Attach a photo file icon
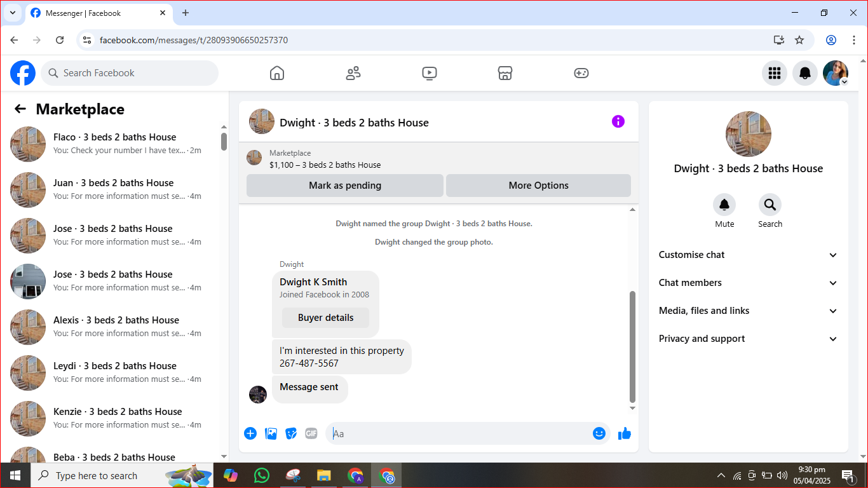 pos(271,433)
